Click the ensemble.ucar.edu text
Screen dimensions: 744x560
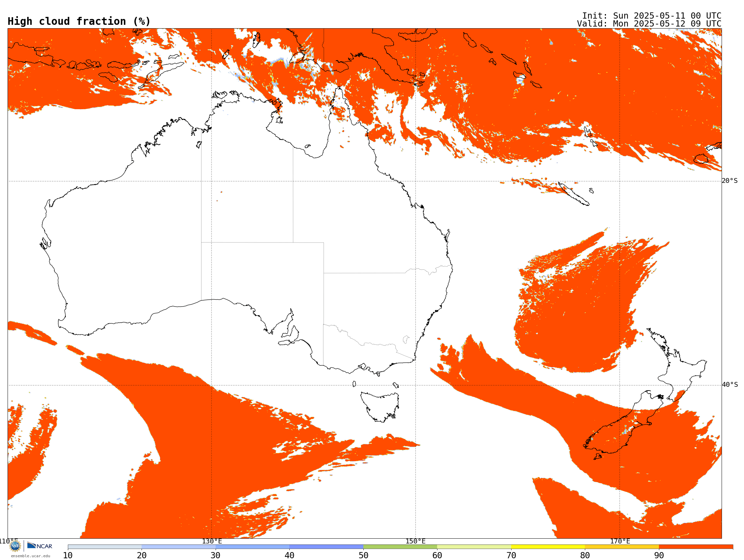click(31, 556)
